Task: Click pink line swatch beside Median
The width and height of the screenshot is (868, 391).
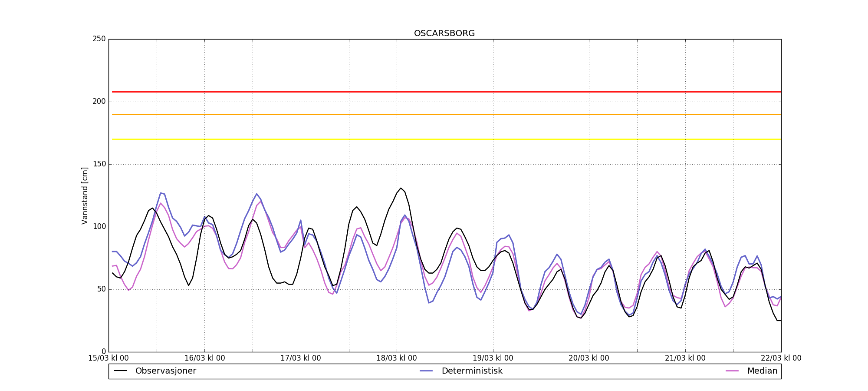Action: click(732, 371)
